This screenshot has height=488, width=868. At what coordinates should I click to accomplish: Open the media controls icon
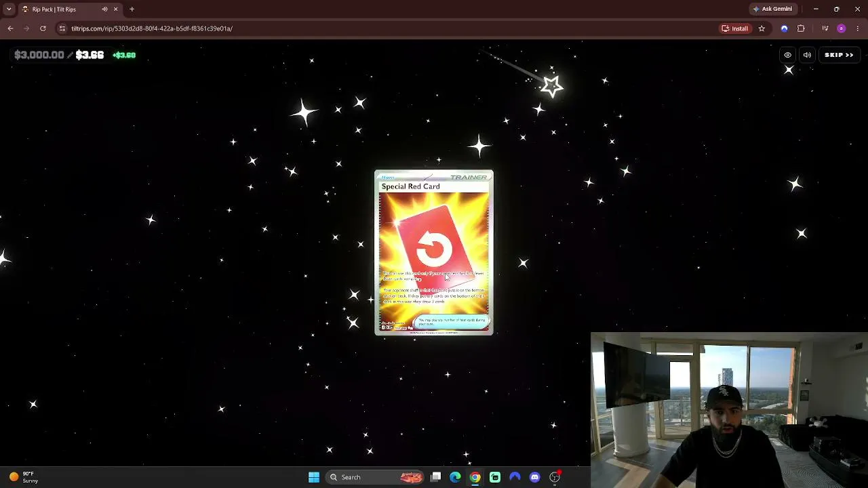825,28
